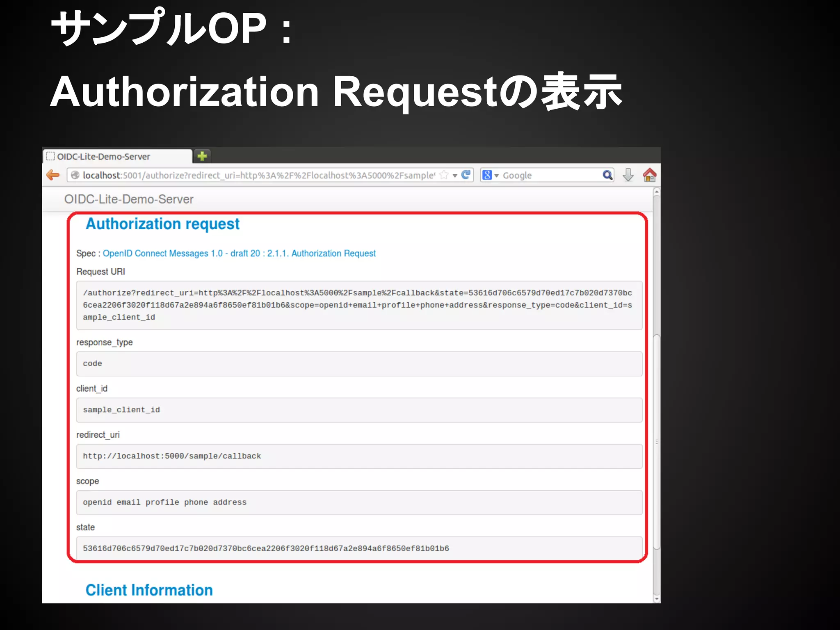840x630 pixels.
Task: Click the OIDC-Lite-Demo-Server page header
Action: [x=129, y=199]
